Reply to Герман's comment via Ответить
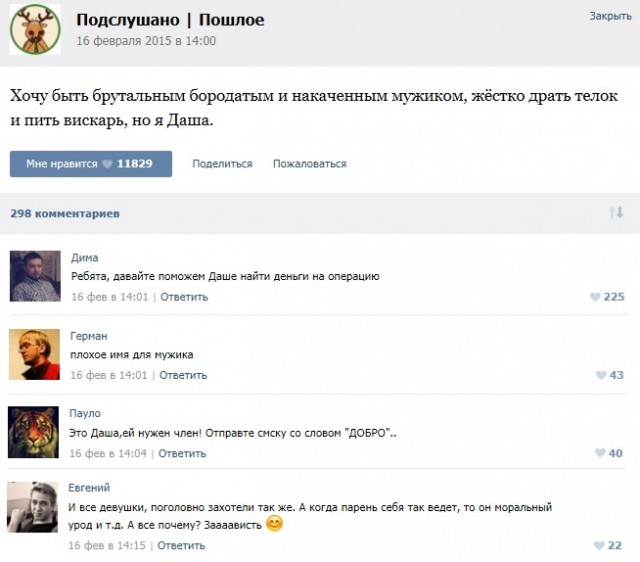Viewport: 640px width, 562px height. click(x=183, y=375)
